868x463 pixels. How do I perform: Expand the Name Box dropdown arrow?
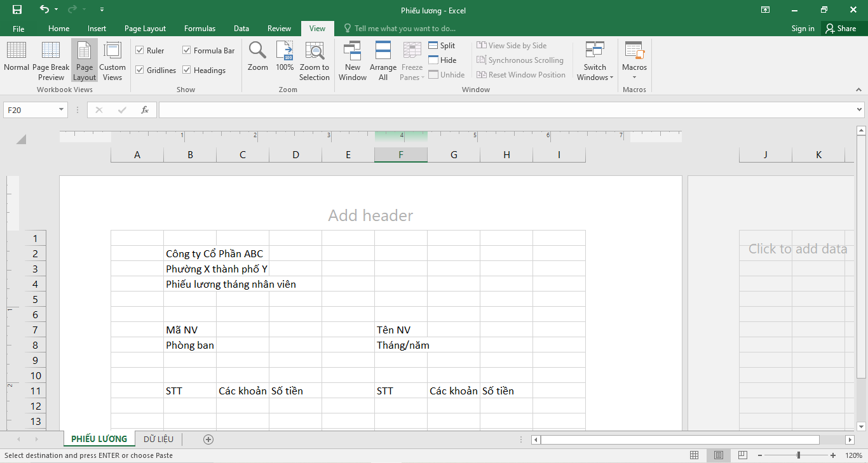pos(62,110)
